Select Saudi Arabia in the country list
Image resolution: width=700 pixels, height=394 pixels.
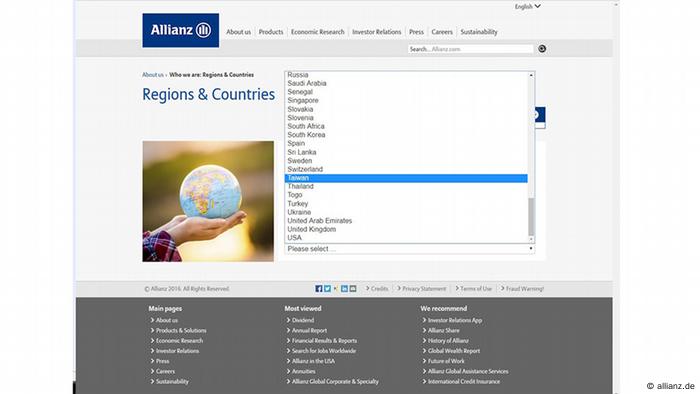[406, 83]
